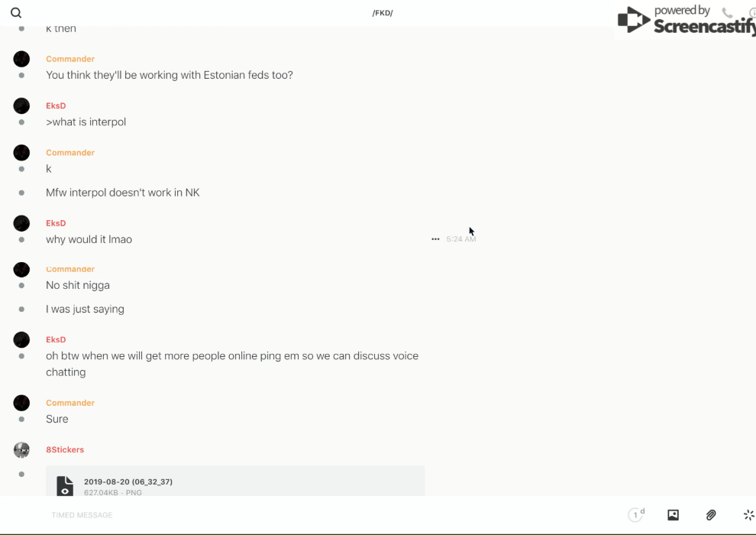The width and height of the screenshot is (756, 535).
Task: Send a ping using the burst icon
Action: 749,514
